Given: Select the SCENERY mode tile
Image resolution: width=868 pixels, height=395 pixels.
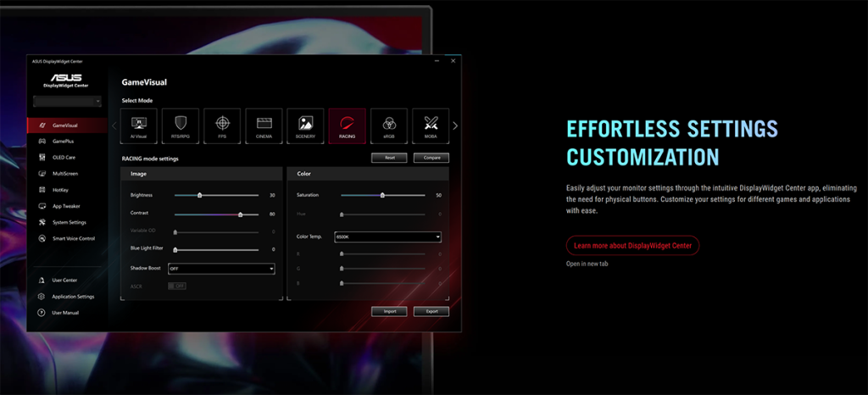Looking at the screenshot, I should 305,126.
